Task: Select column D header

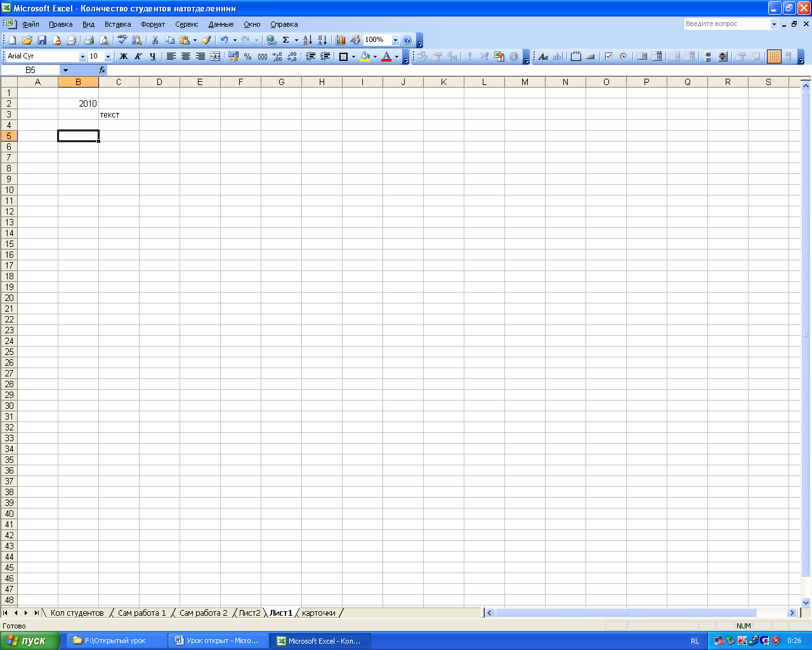Action: click(159, 82)
